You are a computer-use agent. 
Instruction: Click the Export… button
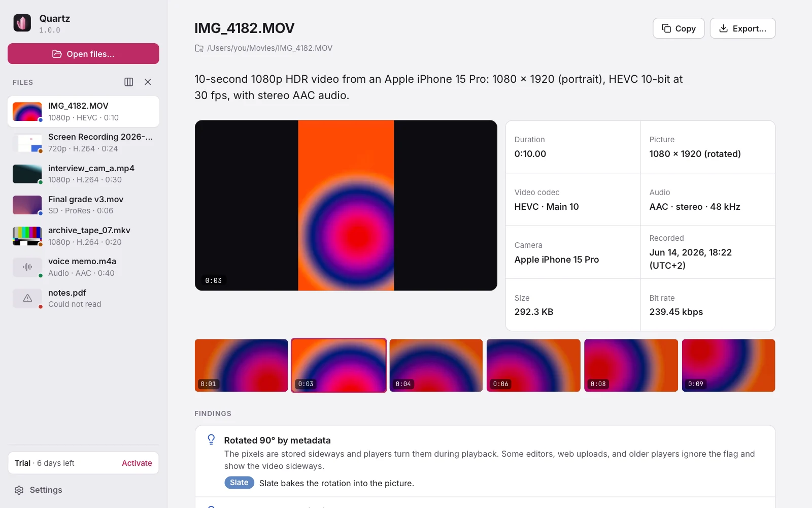pyautogui.click(x=742, y=28)
